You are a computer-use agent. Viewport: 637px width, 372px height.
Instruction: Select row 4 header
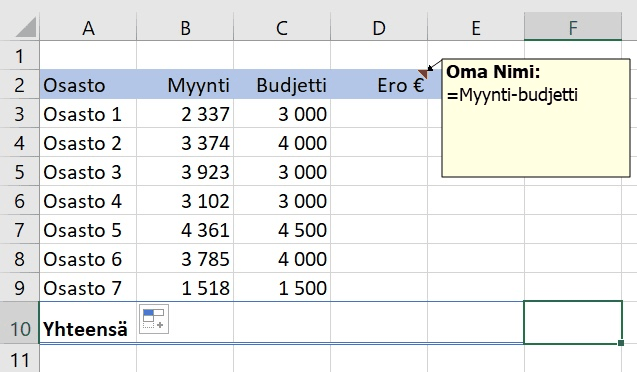[x=20, y=143]
